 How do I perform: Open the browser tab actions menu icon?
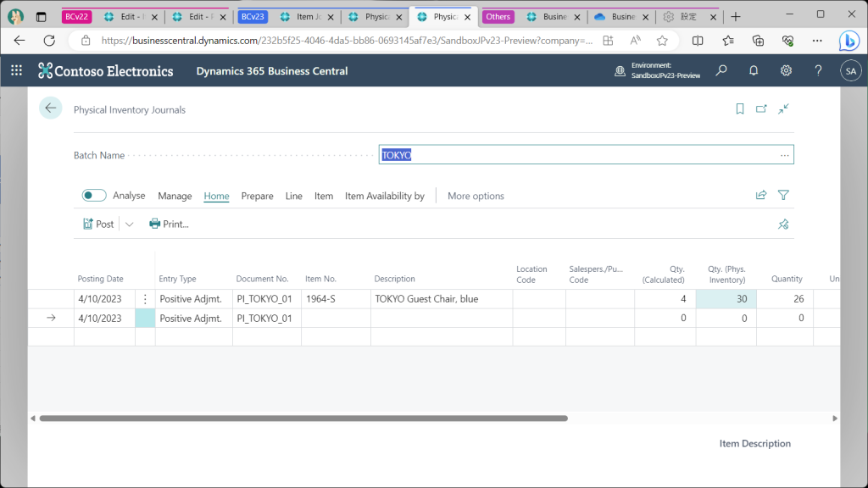[x=41, y=17]
